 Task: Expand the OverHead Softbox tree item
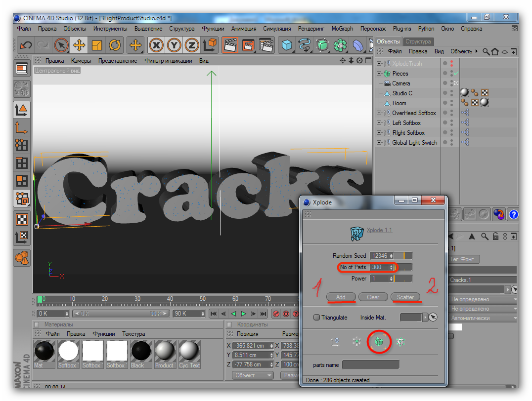[379, 113]
